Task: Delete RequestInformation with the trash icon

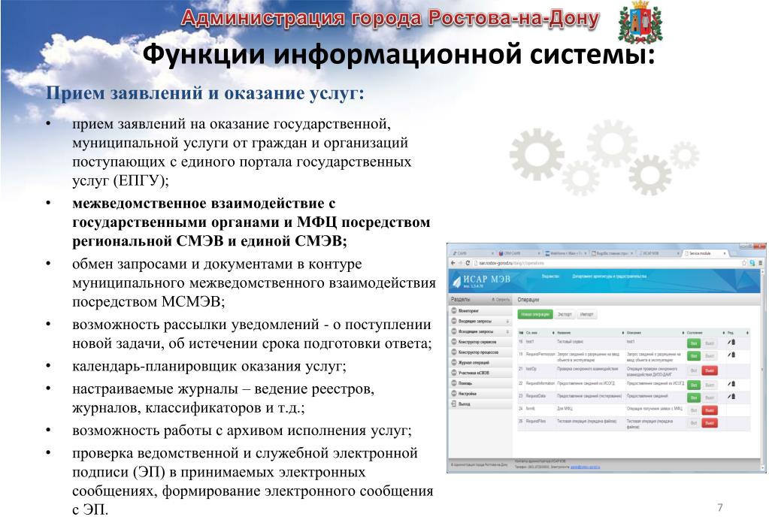Action: pos(734,384)
